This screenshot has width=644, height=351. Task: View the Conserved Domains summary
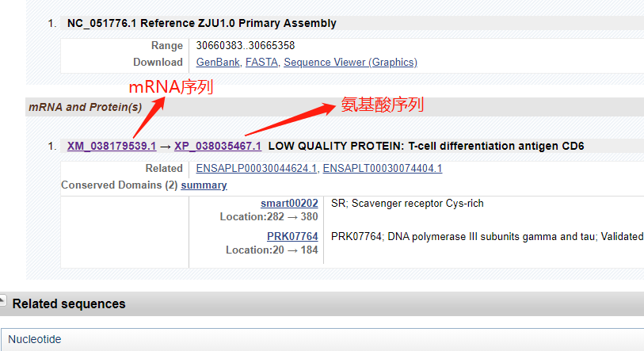tap(204, 185)
